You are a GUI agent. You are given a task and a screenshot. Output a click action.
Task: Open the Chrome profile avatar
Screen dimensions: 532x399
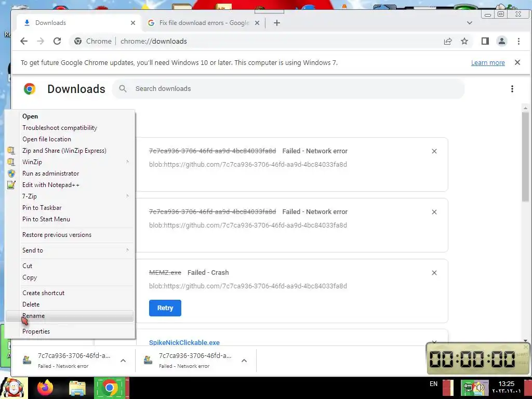[501, 41]
